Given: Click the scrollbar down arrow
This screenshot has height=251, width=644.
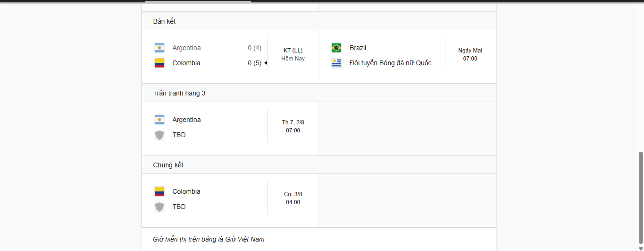Looking at the screenshot, I should tap(641, 249).
